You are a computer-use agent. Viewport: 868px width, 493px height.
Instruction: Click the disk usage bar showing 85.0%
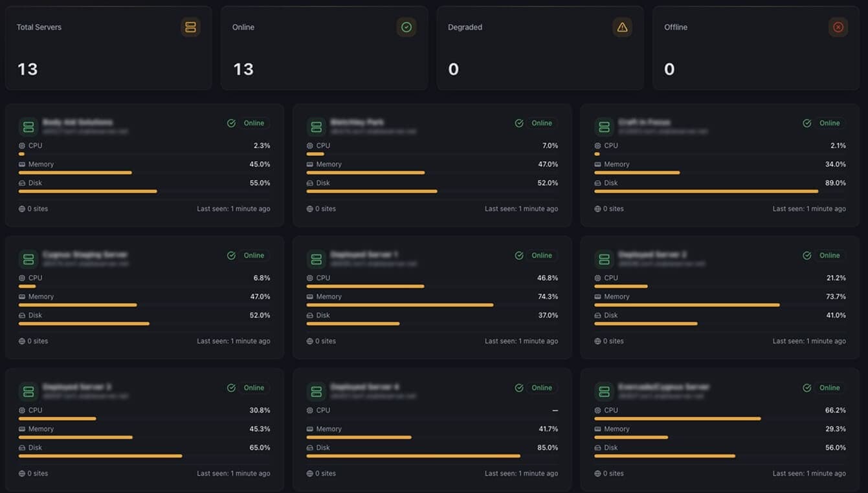coord(432,456)
